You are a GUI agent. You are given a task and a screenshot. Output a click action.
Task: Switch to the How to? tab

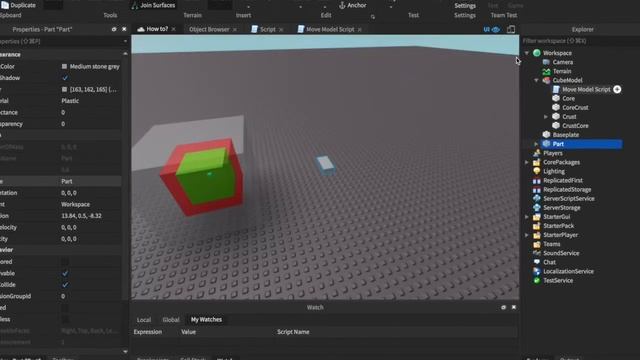tap(157, 29)
